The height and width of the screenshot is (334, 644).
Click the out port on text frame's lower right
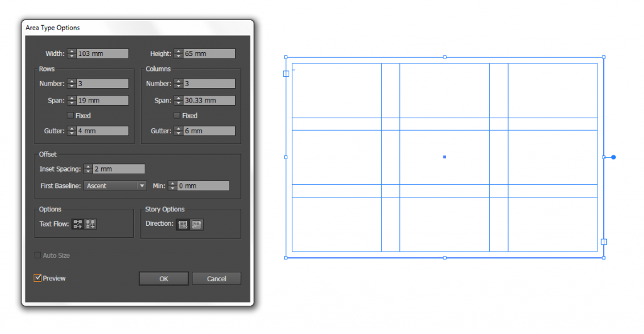[x=604, y=242]
